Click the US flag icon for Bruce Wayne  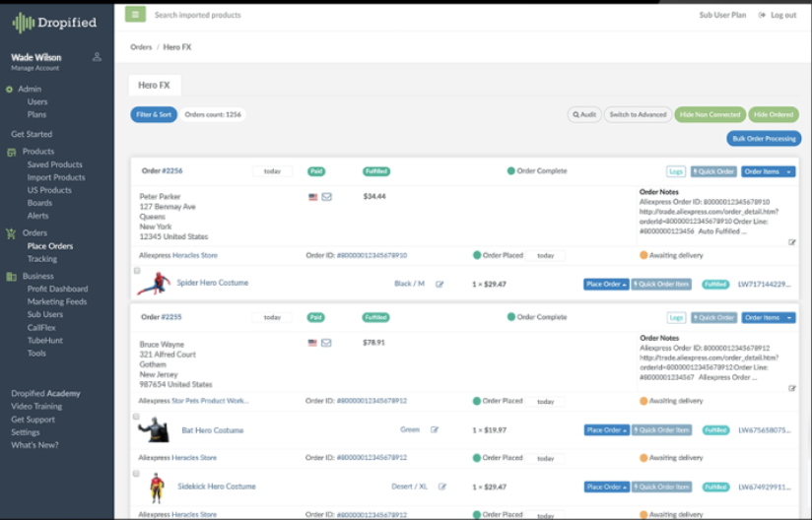pyautogui.click(x=312, y=343)
